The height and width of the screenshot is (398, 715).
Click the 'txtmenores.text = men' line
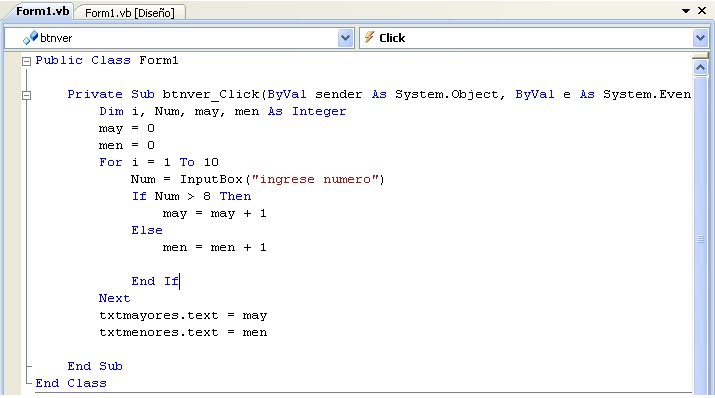point(183,332)
